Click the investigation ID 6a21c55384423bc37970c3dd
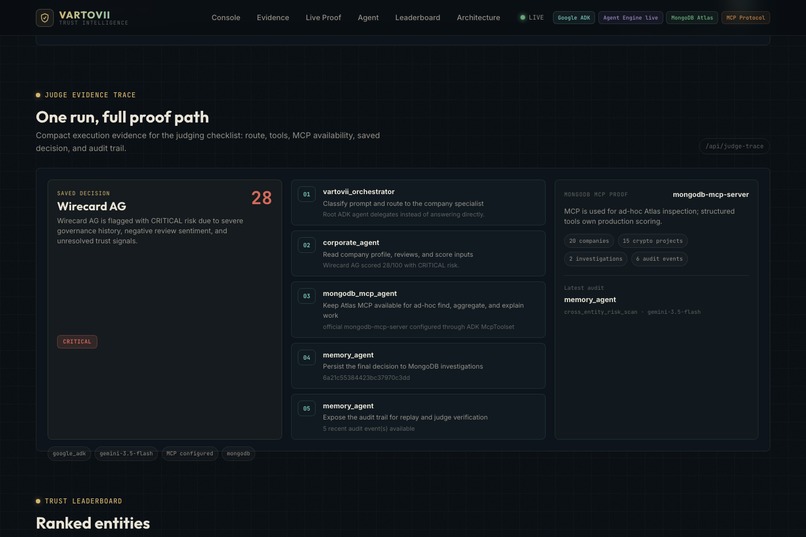Screen dimensions: 806x537 367,378
